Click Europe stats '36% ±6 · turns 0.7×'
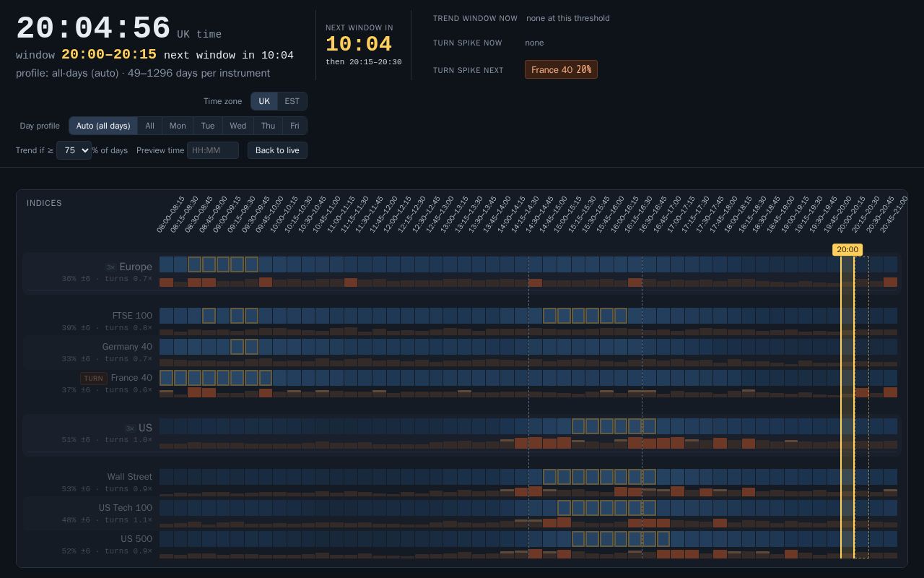The height and width of the screenshot is (578, 924). pyautogui.click(x=107, y=279)
